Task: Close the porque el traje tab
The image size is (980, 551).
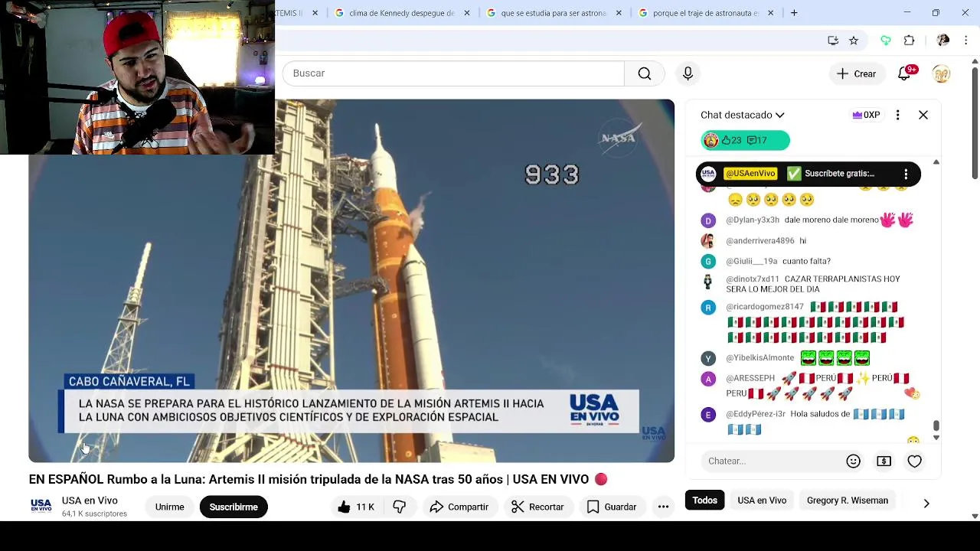Action: 770,13
